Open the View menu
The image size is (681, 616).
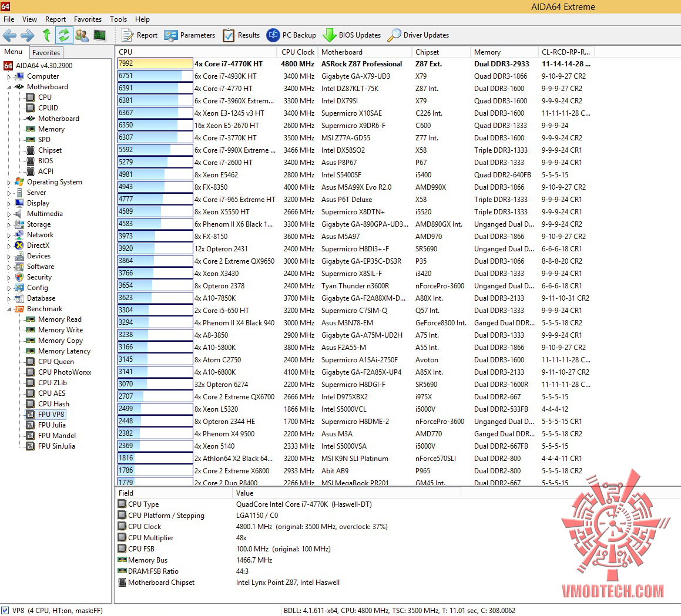coord(29,19)
